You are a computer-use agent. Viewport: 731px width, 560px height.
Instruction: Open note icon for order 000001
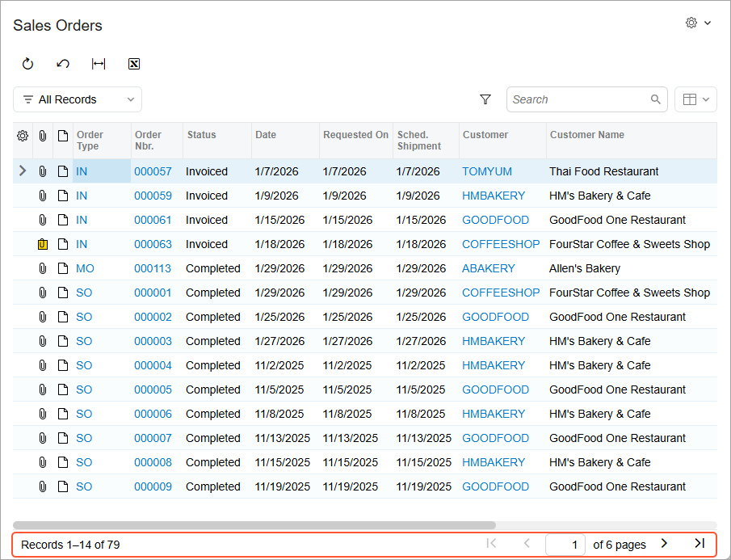pyautogui.click(x=63, y=293)
